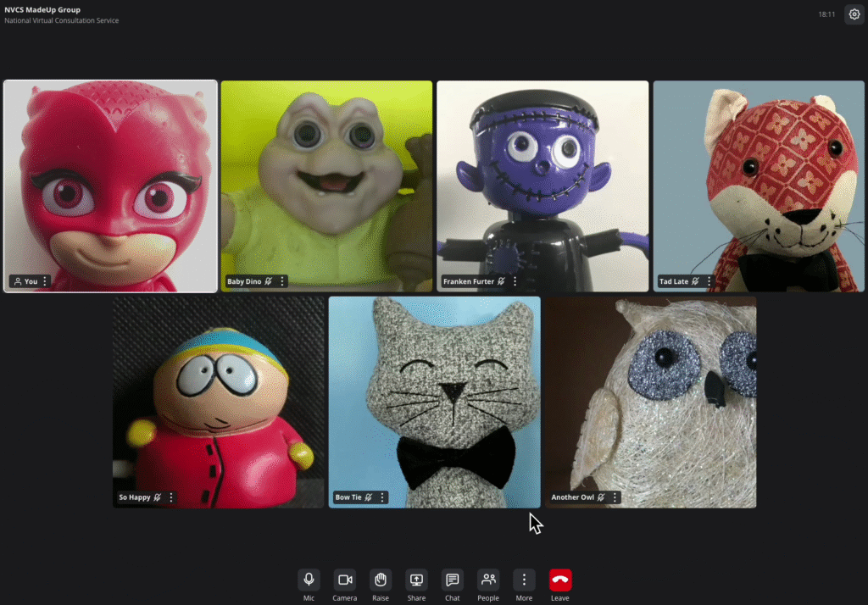
Task: Click So Happy muted mic icon
Action: (158, 497)
